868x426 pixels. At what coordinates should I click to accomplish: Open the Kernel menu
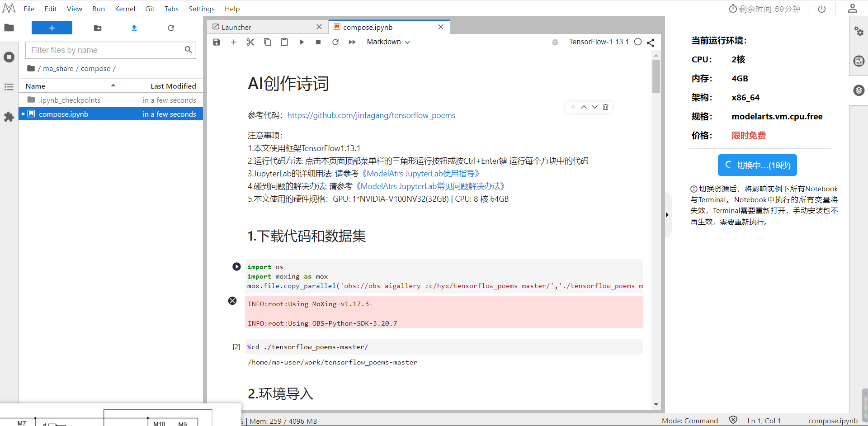125,9
